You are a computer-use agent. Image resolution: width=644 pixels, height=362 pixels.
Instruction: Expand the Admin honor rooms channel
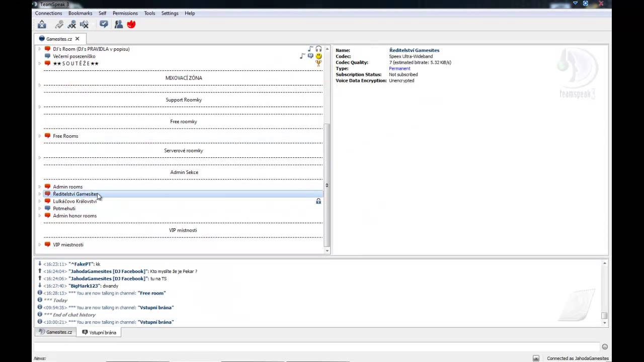[40, 216]
